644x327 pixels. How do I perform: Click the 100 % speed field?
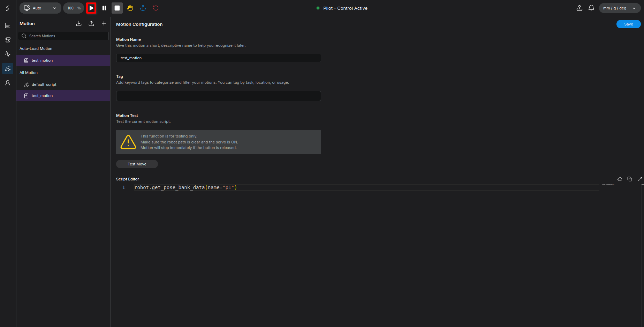(74, 8)
